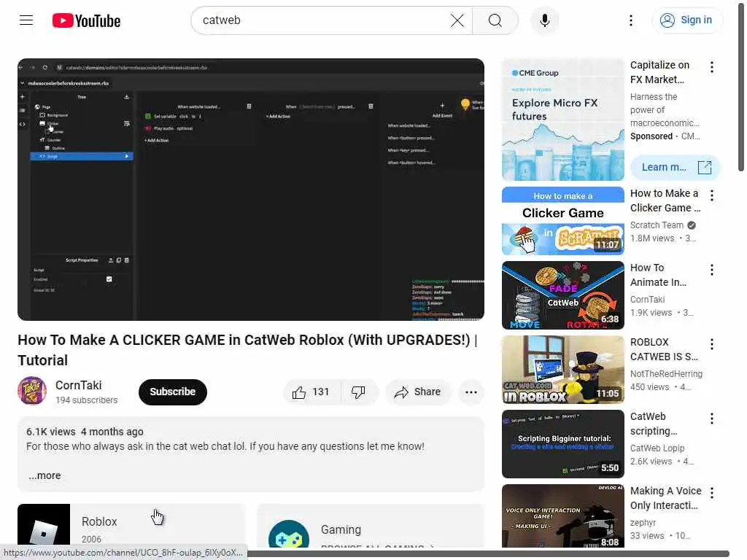Go to YouTube home via logo

pyautogui.click(x=86, y=20)
